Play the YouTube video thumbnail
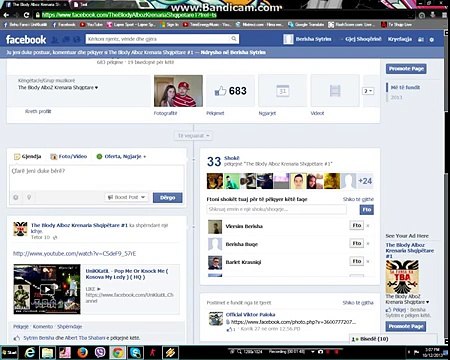Viewport: 450px width, 360px height. coord(47,289)
